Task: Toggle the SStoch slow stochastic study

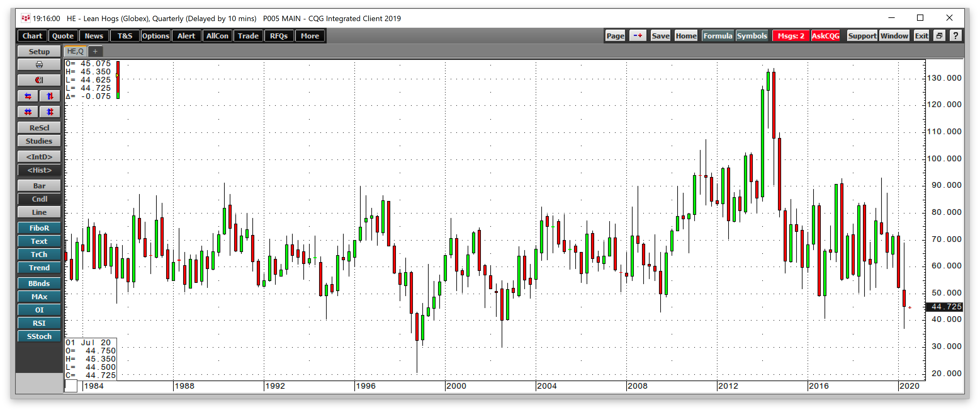Action: click(x=39, y=336)
